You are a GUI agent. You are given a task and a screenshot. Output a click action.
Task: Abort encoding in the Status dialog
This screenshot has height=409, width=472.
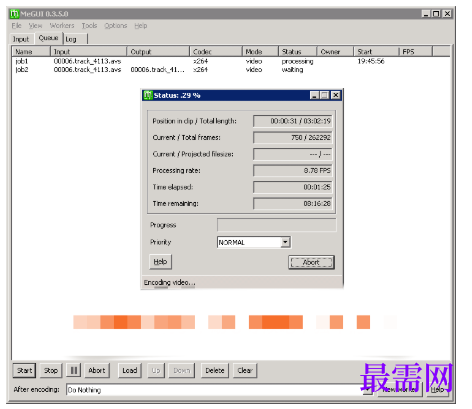(311, 262)
